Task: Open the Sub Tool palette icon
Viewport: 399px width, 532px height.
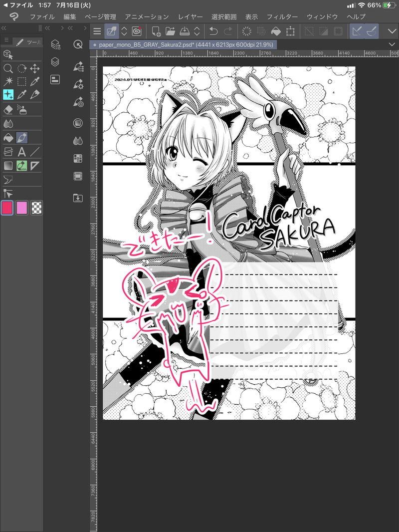Action: 78,66
